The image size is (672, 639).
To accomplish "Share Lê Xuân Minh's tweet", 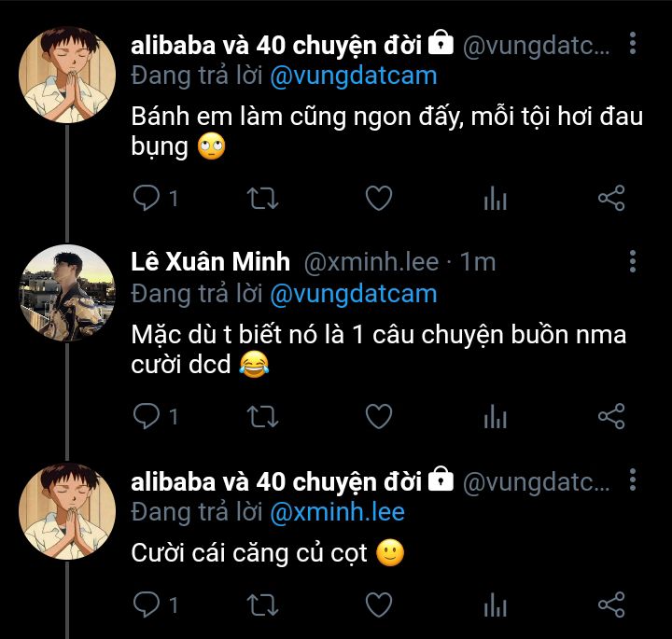I will [x=610, y=416].
